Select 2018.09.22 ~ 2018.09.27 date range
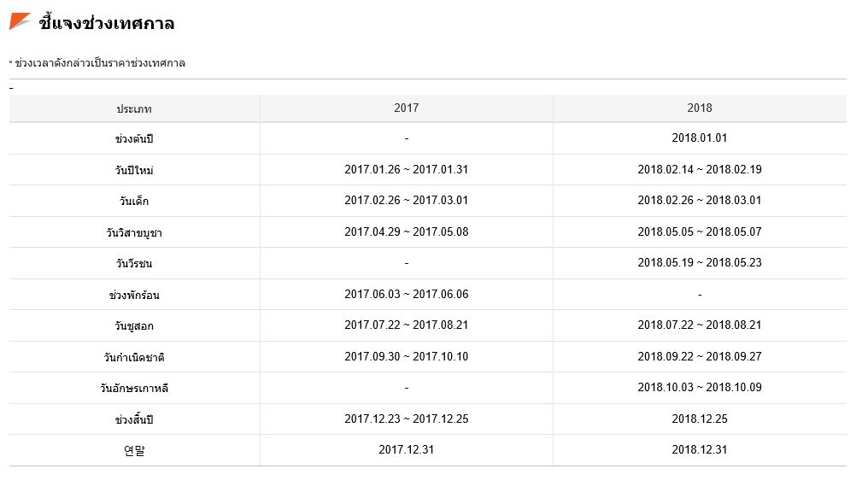 [x=700, y=356]
